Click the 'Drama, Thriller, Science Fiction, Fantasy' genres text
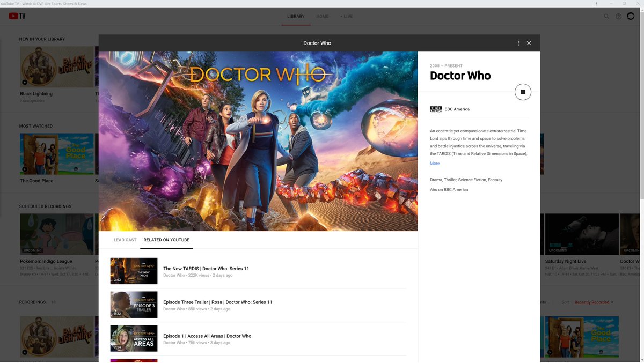Viewport: 644px width, 363px height. 466,180
